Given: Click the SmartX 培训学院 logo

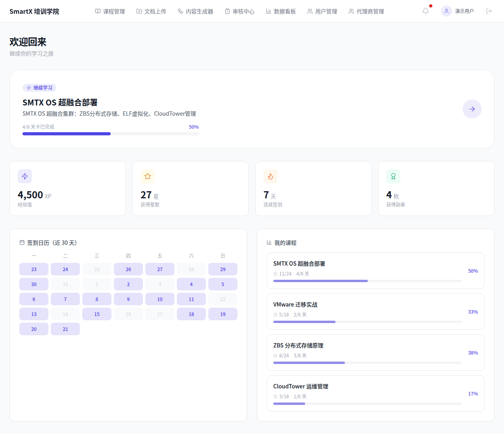Looking at the screenshot, I should point(34,11).
